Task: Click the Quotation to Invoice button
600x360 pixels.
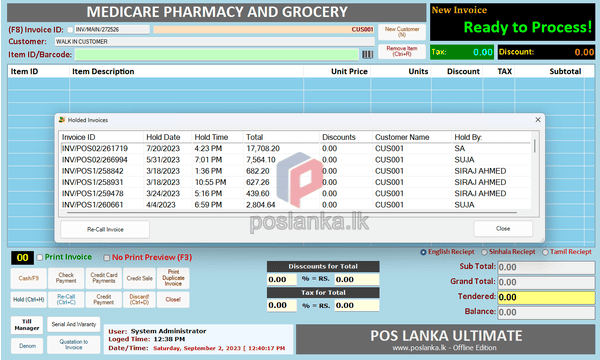Action: [x=73, y=345]
